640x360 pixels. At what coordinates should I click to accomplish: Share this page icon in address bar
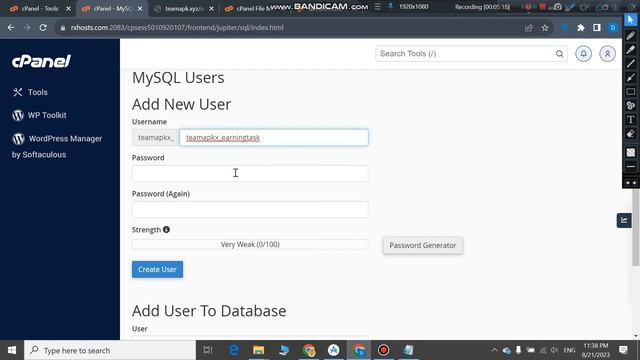point(529,28)
